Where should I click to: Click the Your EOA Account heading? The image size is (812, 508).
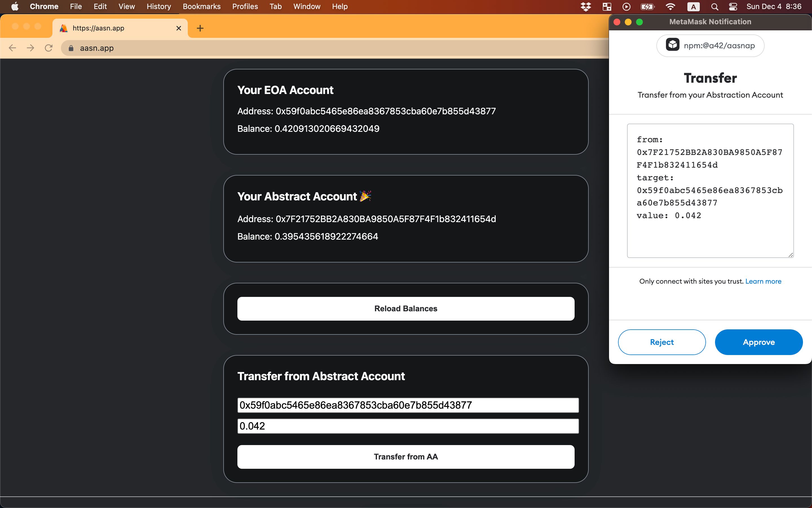285,90
